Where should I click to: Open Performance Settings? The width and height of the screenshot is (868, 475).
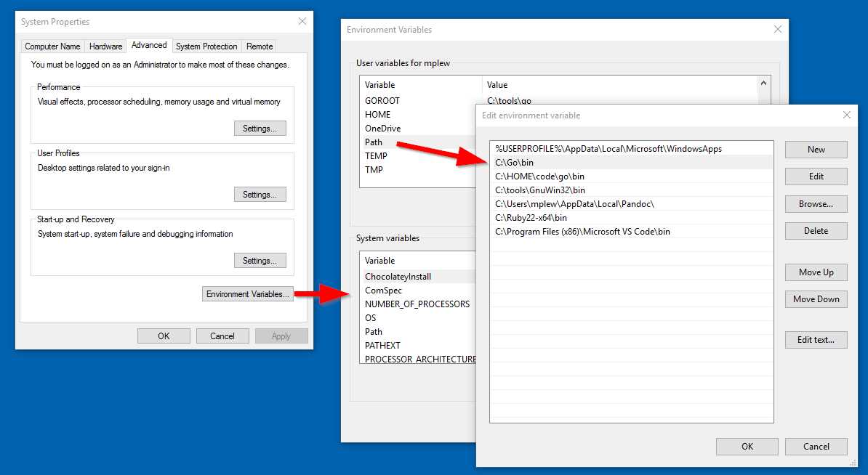tap(260, 129)
